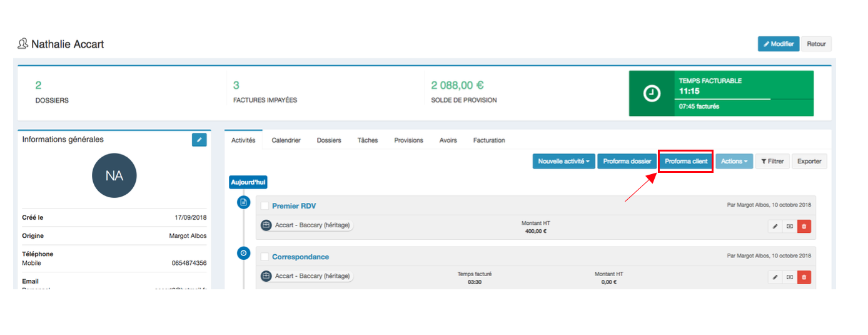Open the Provisions tab

(408, 140)
